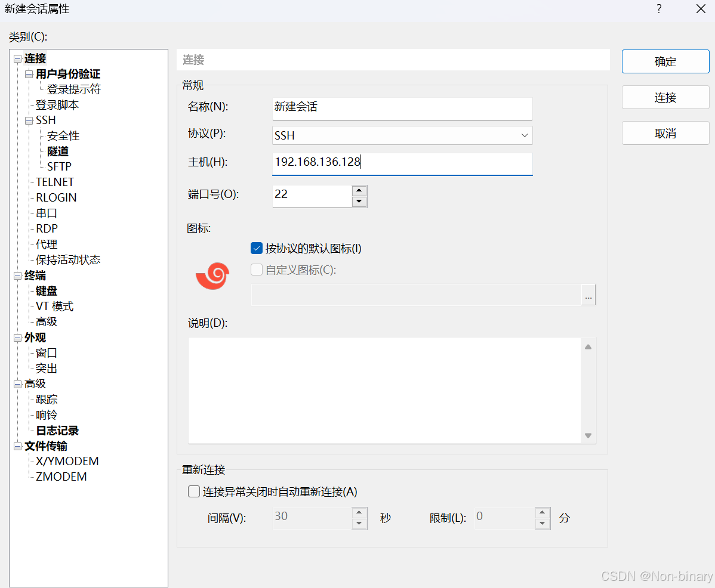This screenshot has width=715, height=588.
Task: Select 日志记录 in category tree
Action: point(57,431)
